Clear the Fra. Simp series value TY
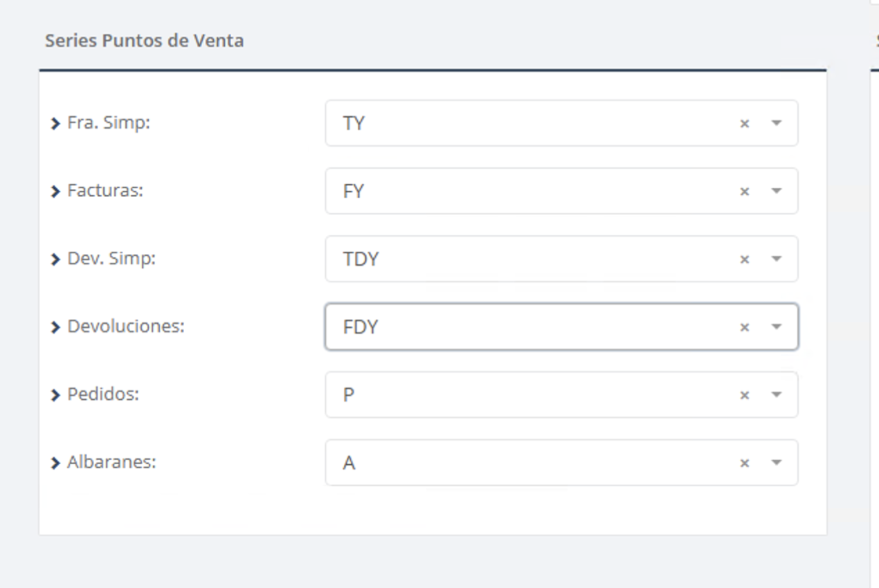 click(x=745, y=124)
